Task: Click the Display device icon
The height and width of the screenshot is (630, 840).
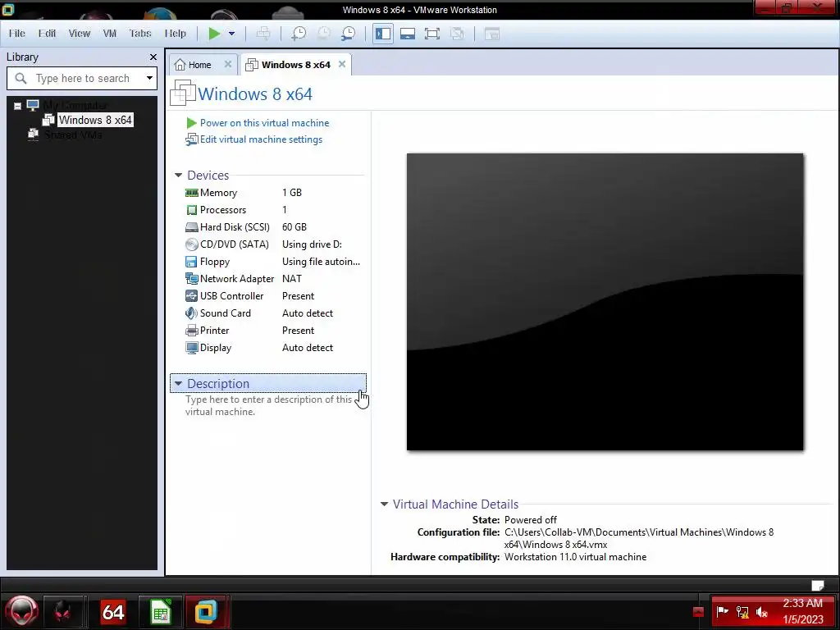Action: tap(191, 348)
